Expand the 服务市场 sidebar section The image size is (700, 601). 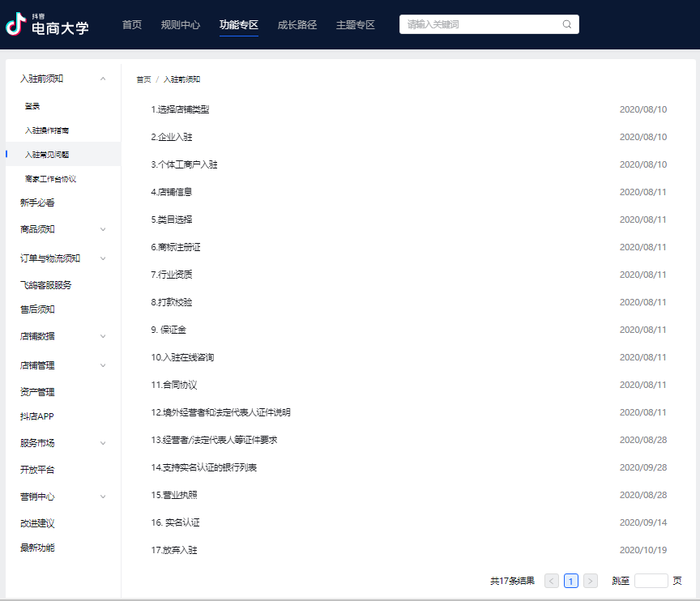[x=103, y=443]
